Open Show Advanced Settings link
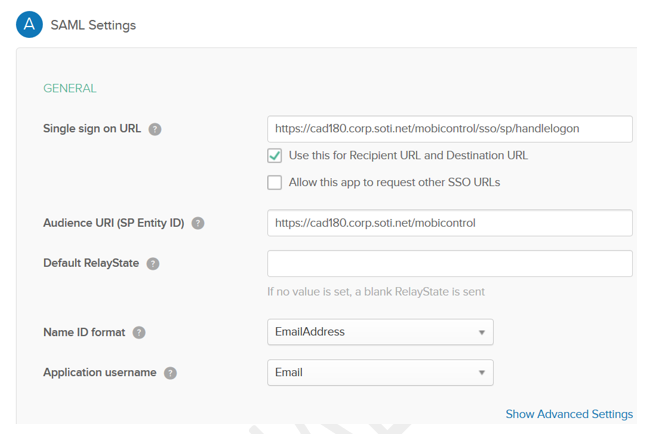The width and height of the screenshot is (656, 434). point(569,414)
